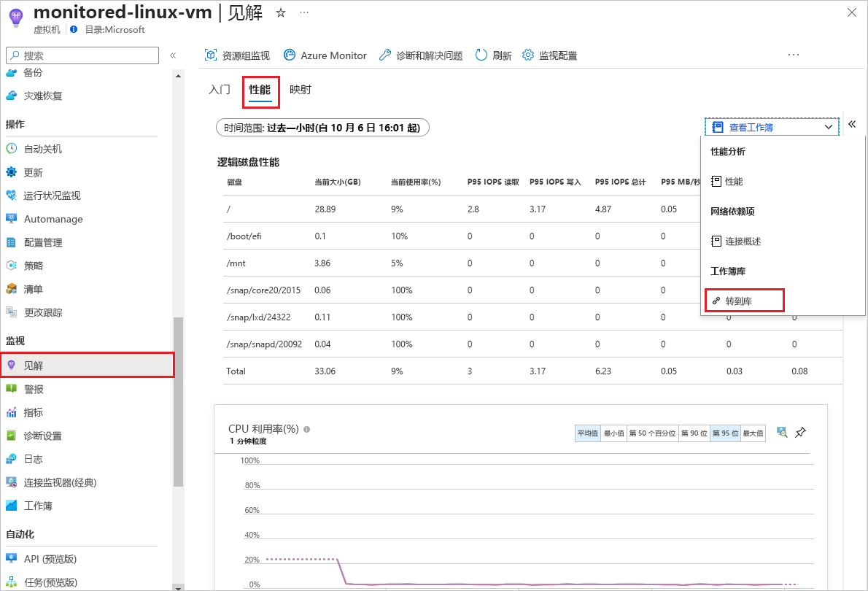Toggle the 查看工作簿 dropdown
The height and width of the screenshot is (591, 868).
coord(772,128)
